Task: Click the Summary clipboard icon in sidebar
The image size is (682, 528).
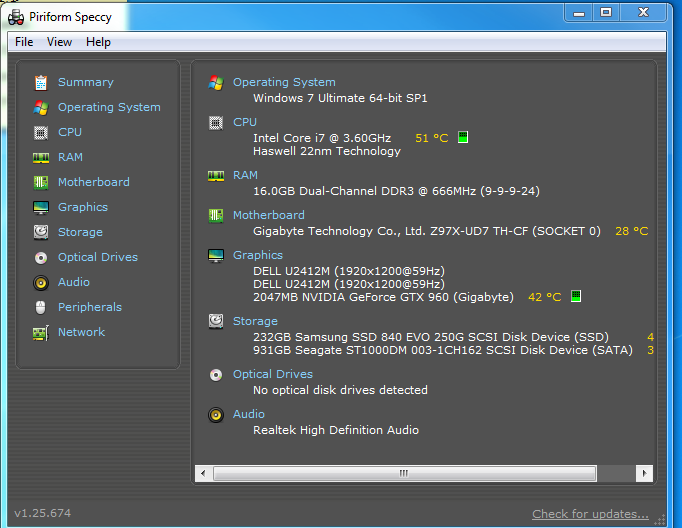Action: (x=41, y=83)
